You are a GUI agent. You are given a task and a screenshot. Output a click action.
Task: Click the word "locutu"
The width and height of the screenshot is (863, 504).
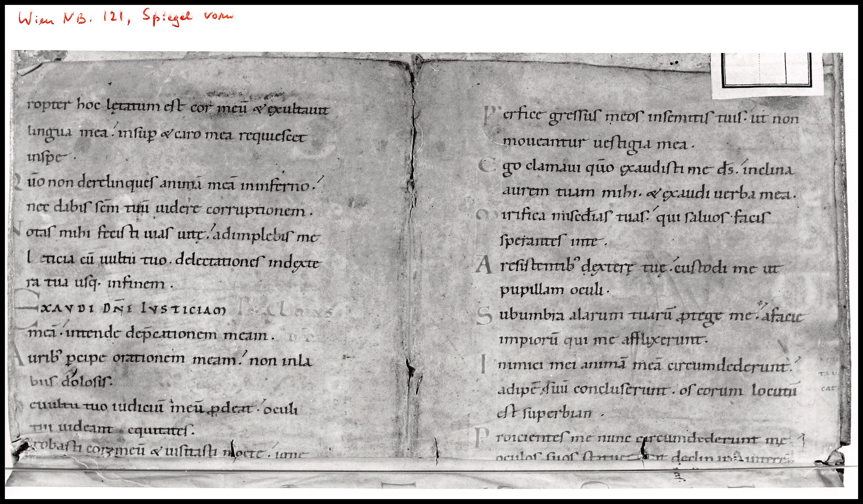pyautogui.click(x=774, y=390)
